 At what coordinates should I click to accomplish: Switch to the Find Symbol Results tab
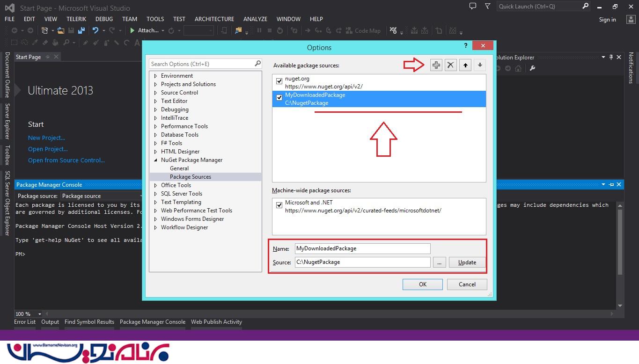(x=89, y=322)
